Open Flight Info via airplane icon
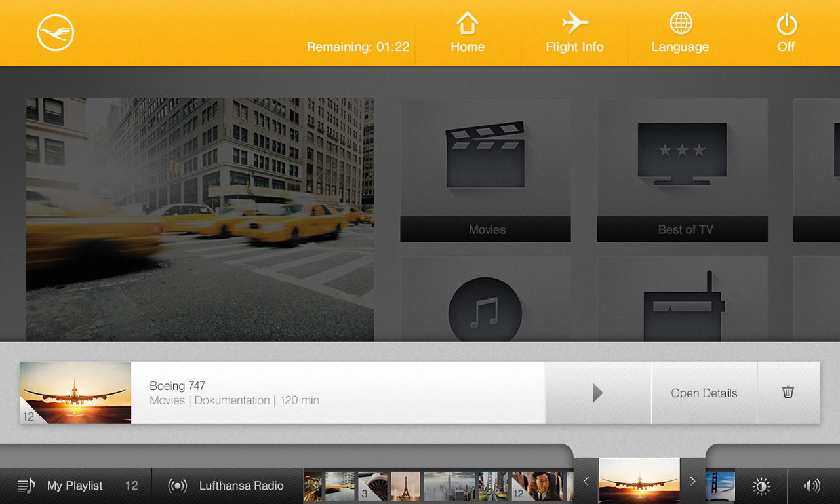840x504 pixels. [x=574, y=33]
